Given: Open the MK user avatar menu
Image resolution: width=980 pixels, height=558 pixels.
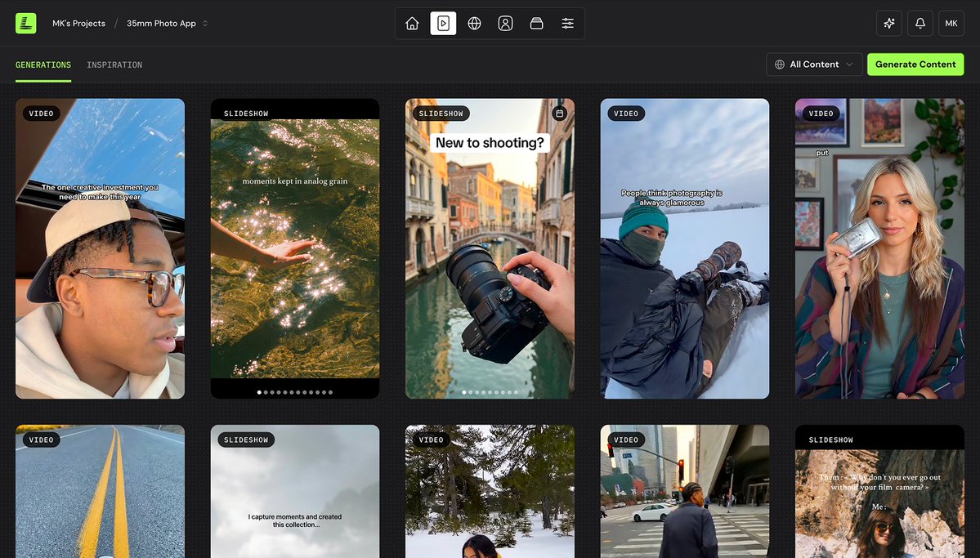Looking at the screenshot, I should 951,23.
